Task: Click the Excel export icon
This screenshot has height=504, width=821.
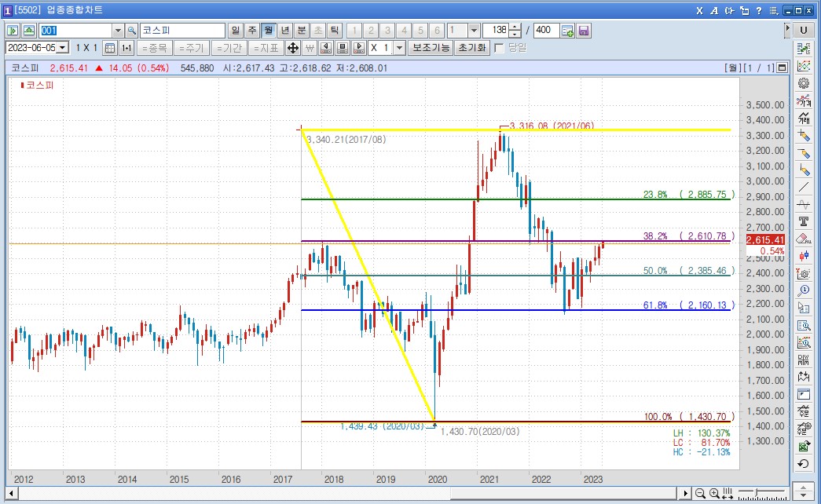Action: pos(804,446)
